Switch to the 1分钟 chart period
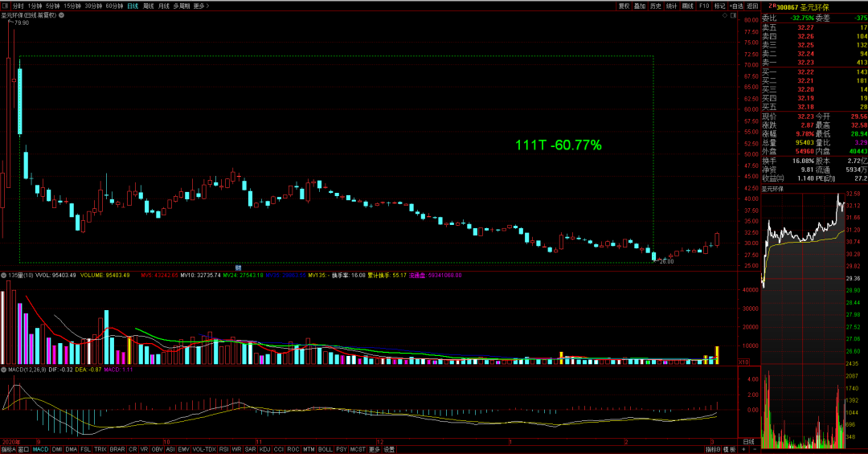868x454 pixels. (x=35, y=6)
